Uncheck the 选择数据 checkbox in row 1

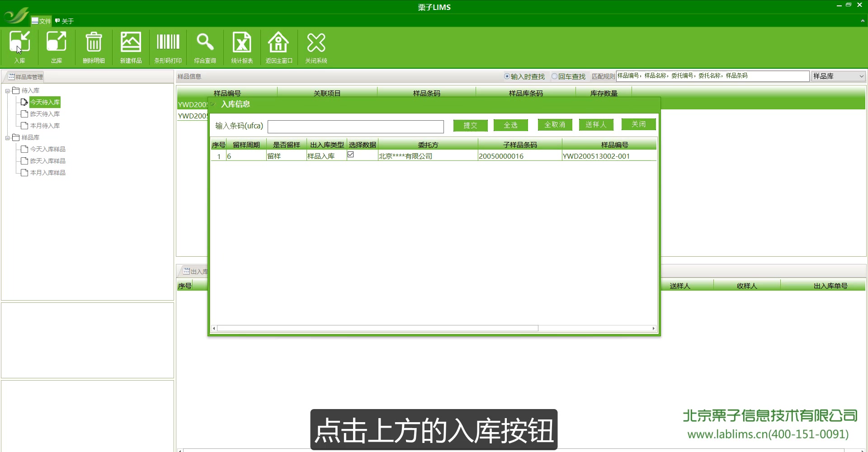point(351,155)
